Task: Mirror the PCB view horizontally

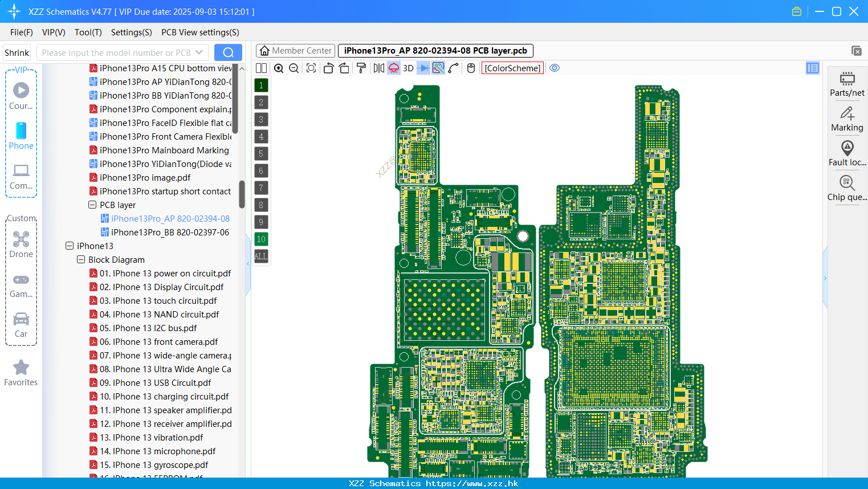Action: pyautogui.click(x=379, y=68)
